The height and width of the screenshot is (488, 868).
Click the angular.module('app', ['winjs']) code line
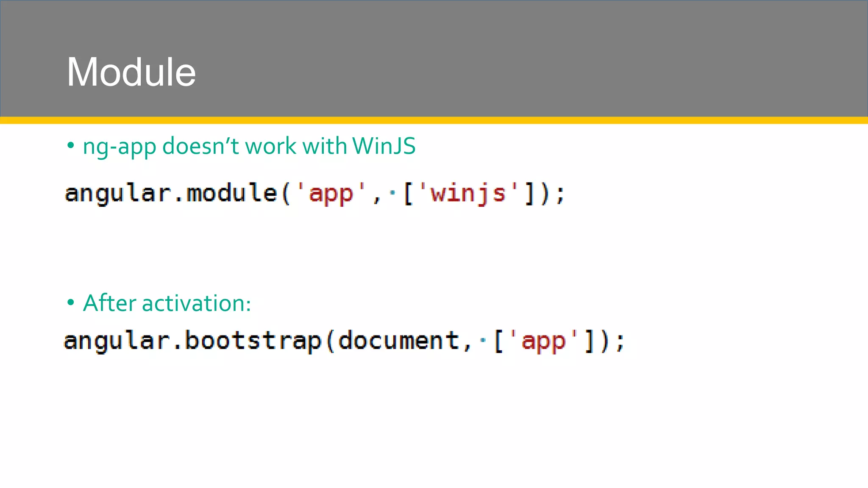[x=315, y=194]
